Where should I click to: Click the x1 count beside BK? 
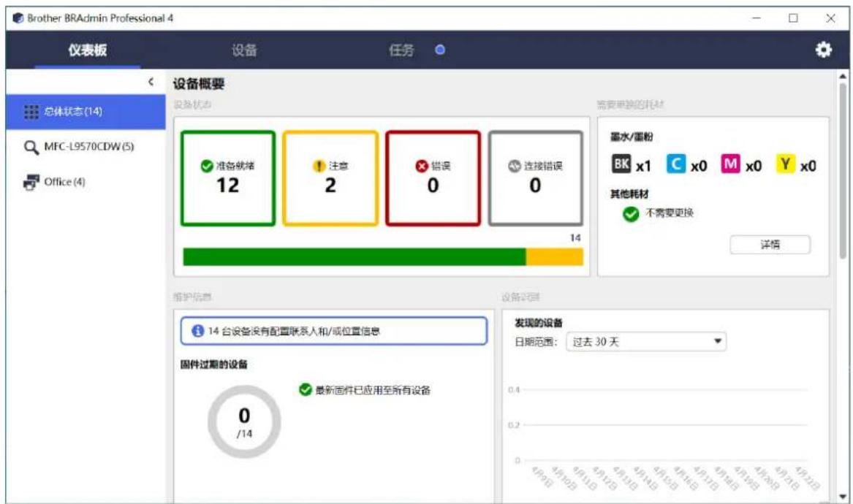coord(643,166)
